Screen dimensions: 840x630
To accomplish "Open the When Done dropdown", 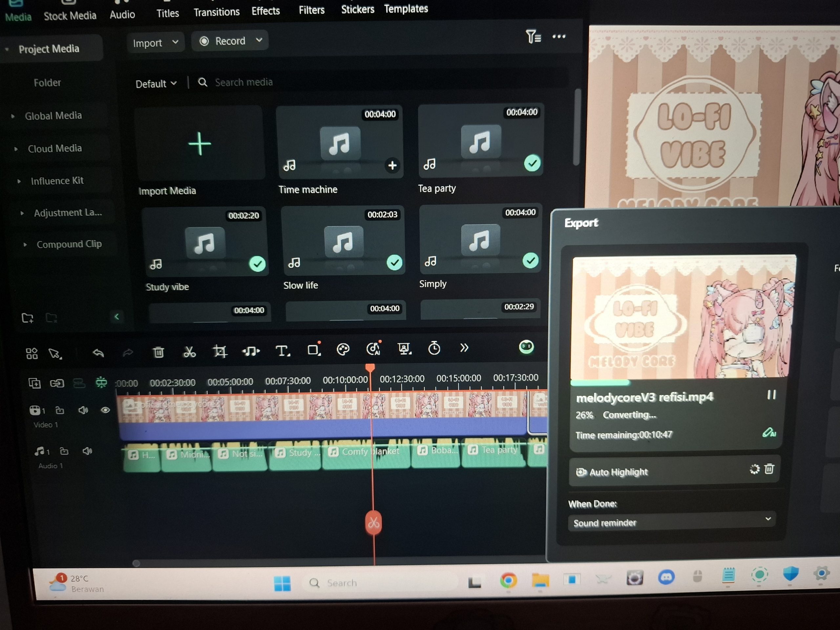I will (x=671, y=522).
